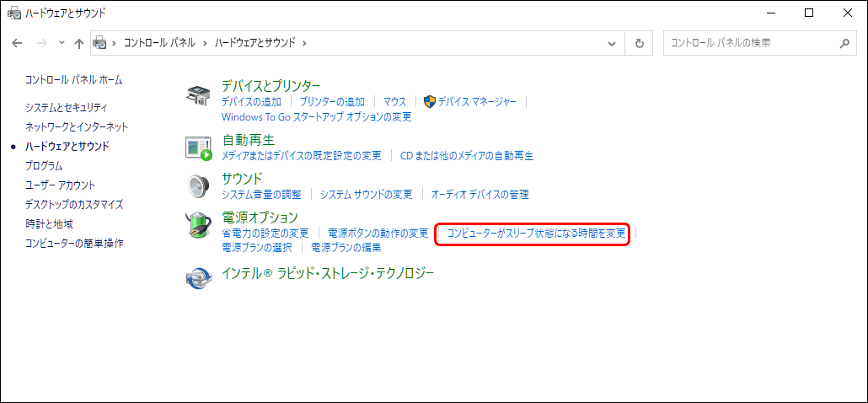Image resolution: width=868 pixels, height=403 pixels.
Task: Click コンピューターがスリープ状態になる時間を変更 link
Action: click(x=537, y=233)
